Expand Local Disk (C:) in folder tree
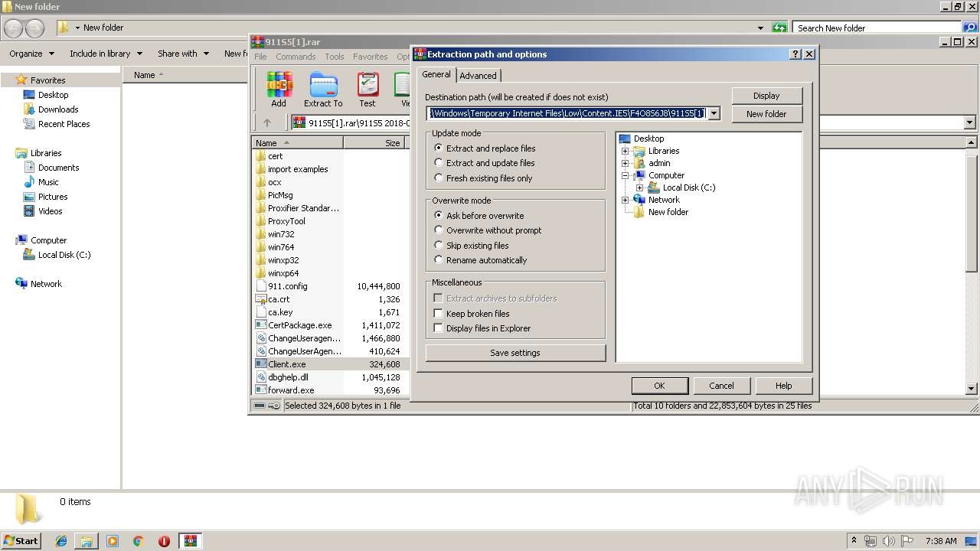Image resolution: width=980 pixels, height=551 pixels. pyautogui.click(x=639, y=187)
